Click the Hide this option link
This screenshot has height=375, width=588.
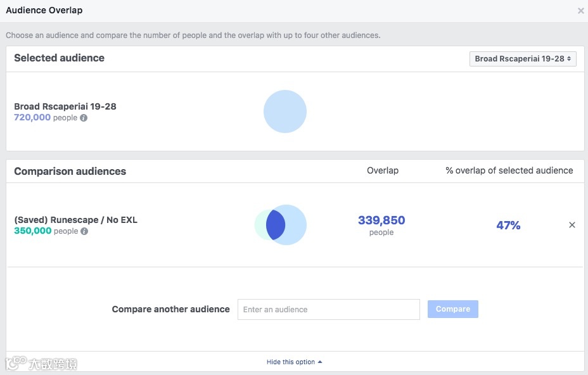pos(291,362)
